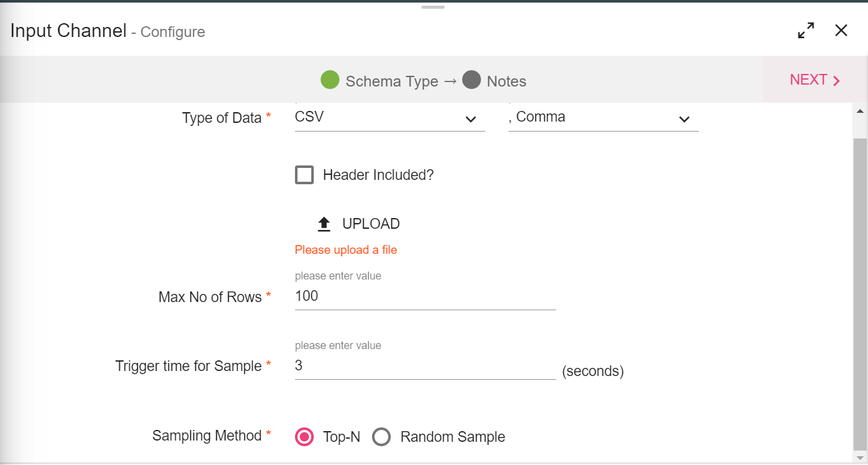Screen dimensions: 868x465
Task: Click the upload arrow icon
Action: (x=324, y=224)
